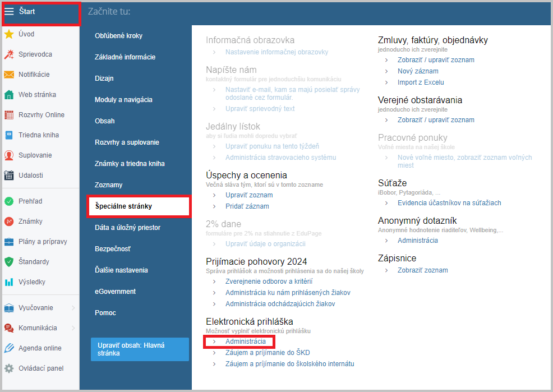
Task: Open Administrácia under Elektronická prihláška
Action: click(x=246, y=342)
